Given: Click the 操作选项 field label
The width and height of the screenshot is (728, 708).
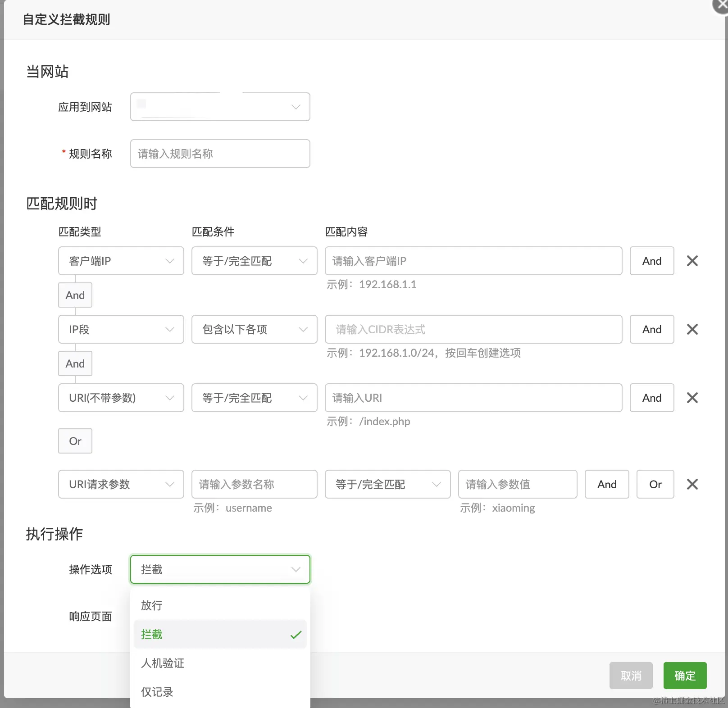Looking at the screenshot, I should click(x=91, y=569).
